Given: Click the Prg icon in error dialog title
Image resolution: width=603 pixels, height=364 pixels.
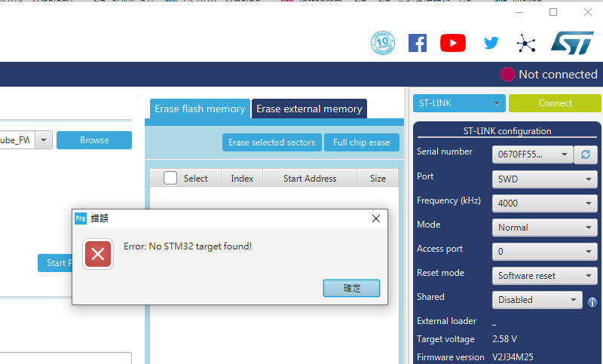Looking at the screenshot, I should pyautogui.click(x=81, y=219).
